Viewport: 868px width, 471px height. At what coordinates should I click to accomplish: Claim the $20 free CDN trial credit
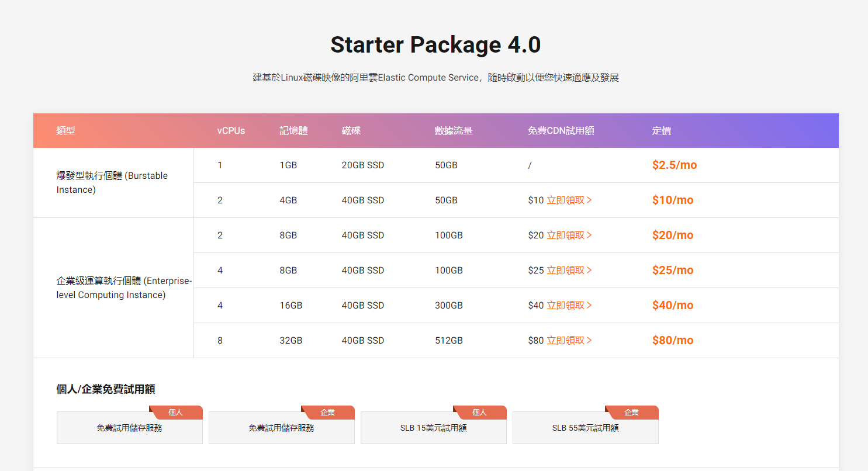click(x=569, y=235)
